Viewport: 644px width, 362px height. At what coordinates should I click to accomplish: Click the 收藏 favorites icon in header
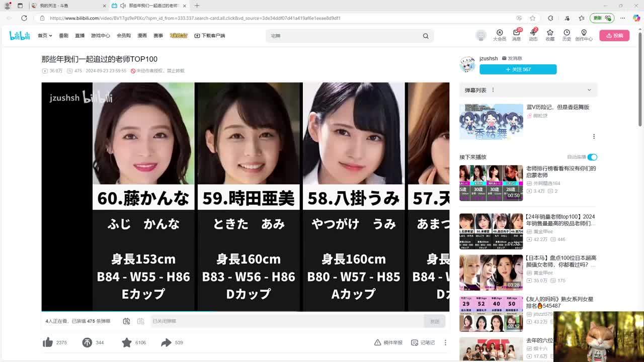[550, 35]
